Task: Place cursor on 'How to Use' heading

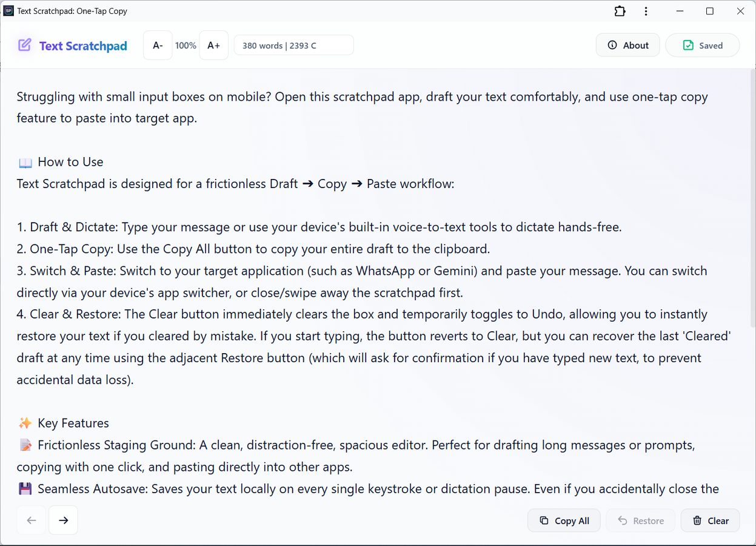Action: coord(70,162)
